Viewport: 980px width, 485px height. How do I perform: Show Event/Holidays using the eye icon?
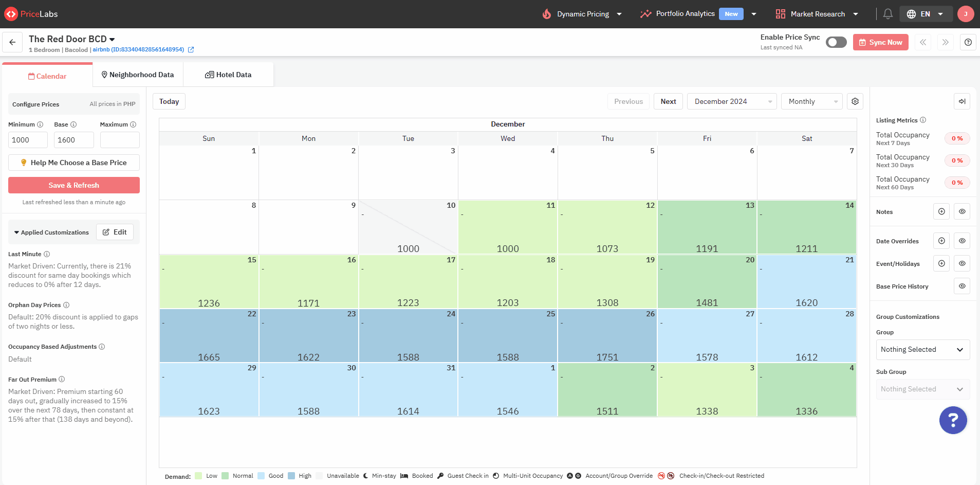[962, 263]
